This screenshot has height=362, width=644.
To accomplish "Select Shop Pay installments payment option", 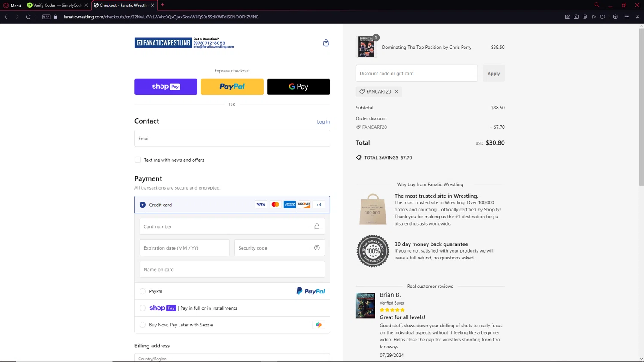I will [x=143, y=308].
